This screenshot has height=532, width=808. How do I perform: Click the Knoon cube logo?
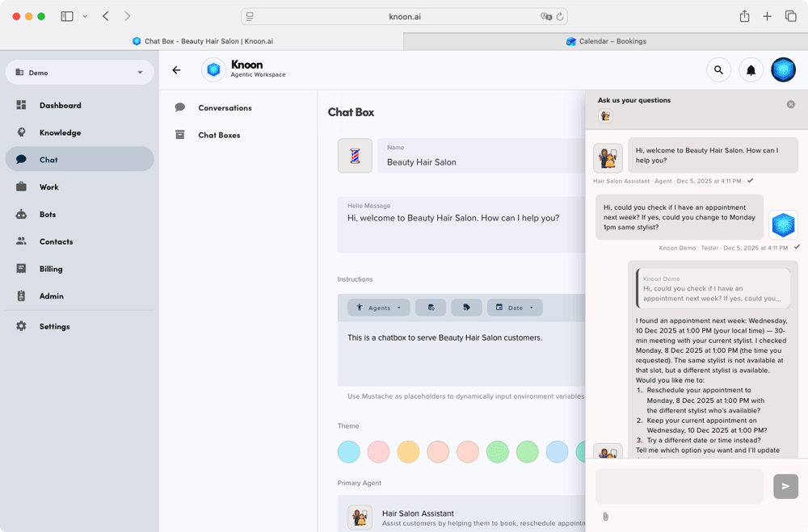pos(213,69)
